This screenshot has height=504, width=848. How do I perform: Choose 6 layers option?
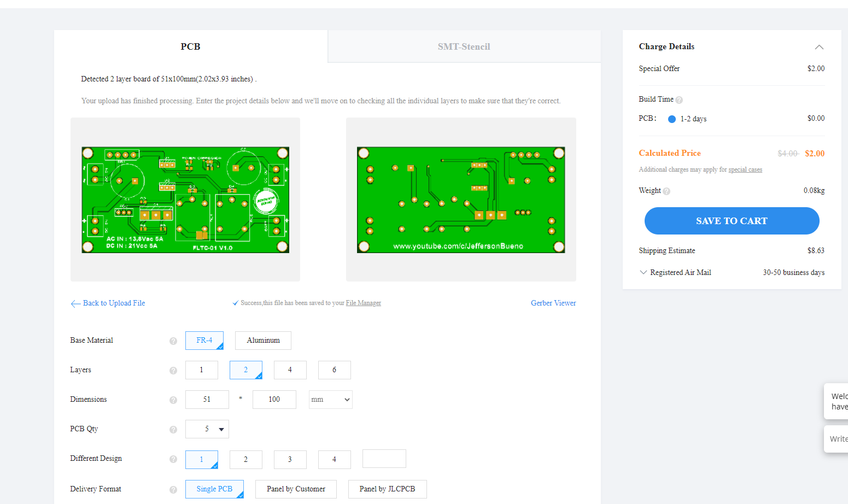point(335,370)
